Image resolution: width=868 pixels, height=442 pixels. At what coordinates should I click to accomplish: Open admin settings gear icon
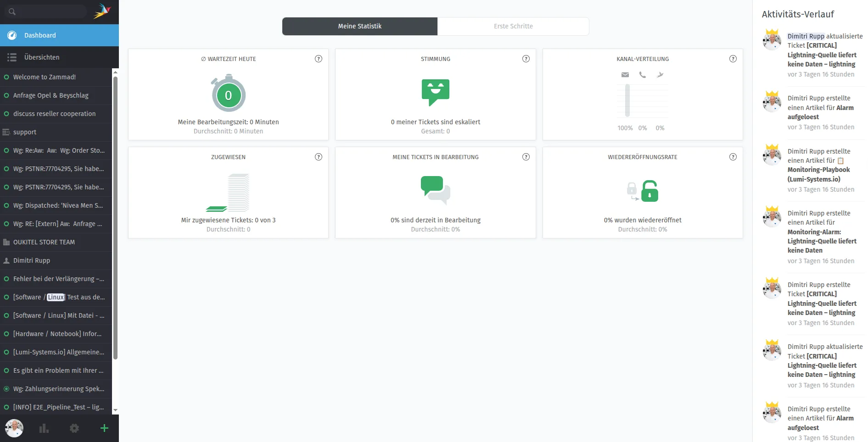pos(74,428)
